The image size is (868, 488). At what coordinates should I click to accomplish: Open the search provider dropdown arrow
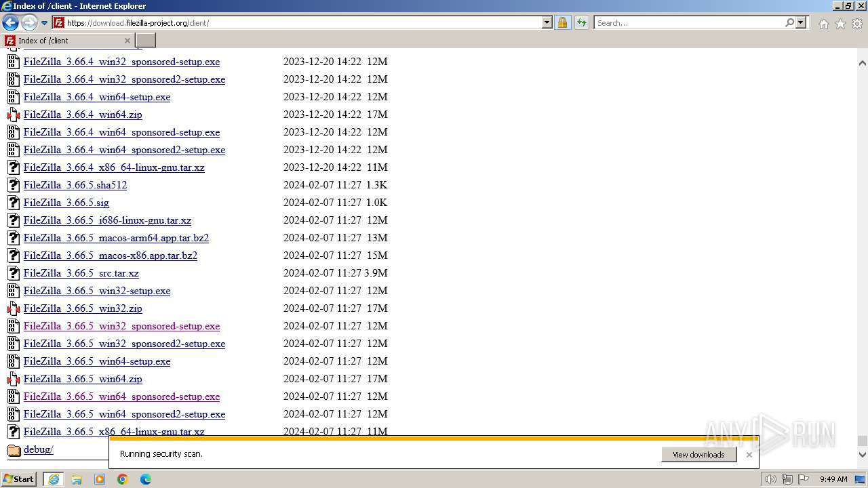click(801, 22)
